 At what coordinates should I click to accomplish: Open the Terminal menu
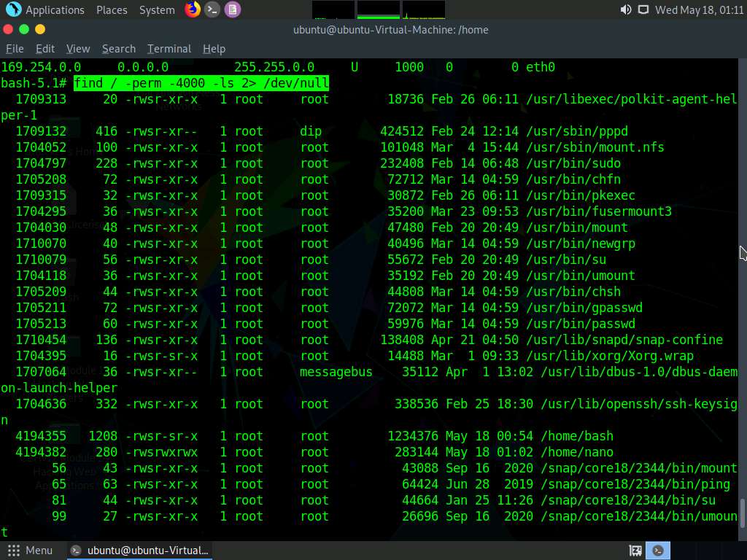[169, 49]
